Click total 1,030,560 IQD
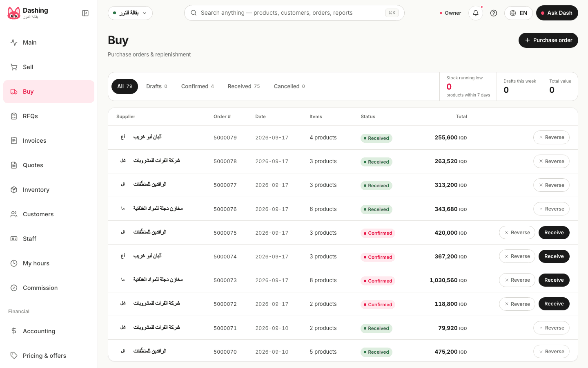The height and width of the screenshot is (368, 588). 448,280
